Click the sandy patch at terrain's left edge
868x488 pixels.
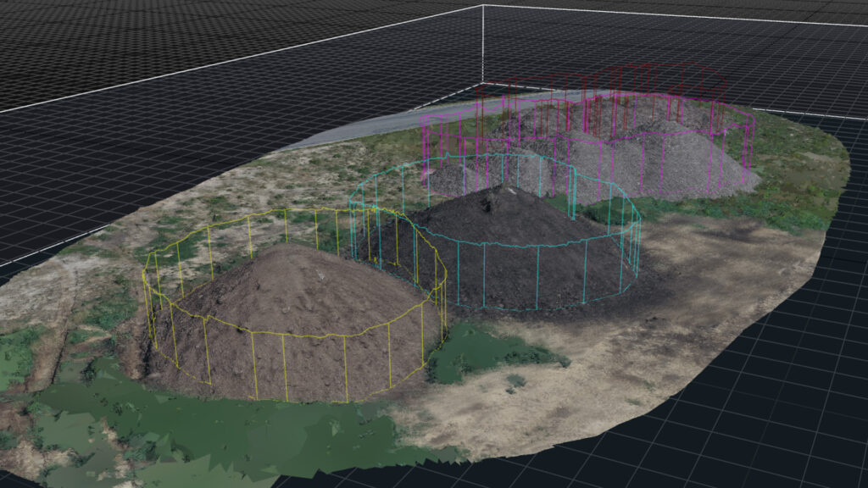[34, 297]
